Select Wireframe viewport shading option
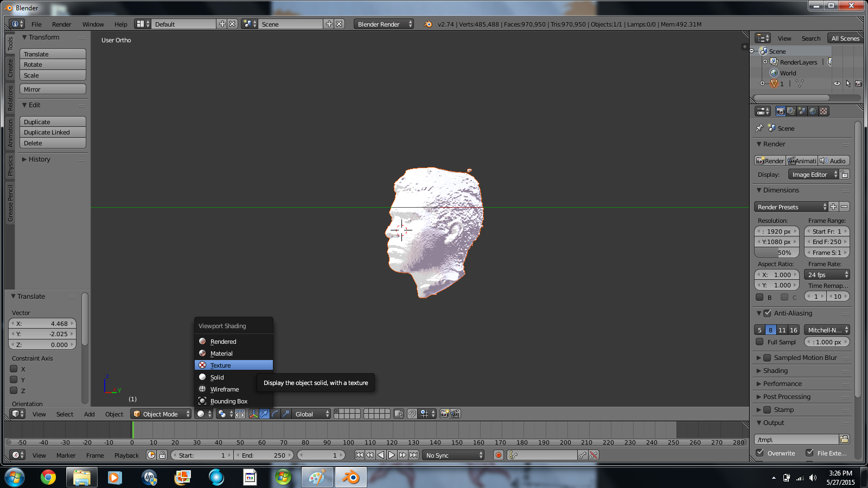Viewport: 868px width, 488px height. coord(234,389)
